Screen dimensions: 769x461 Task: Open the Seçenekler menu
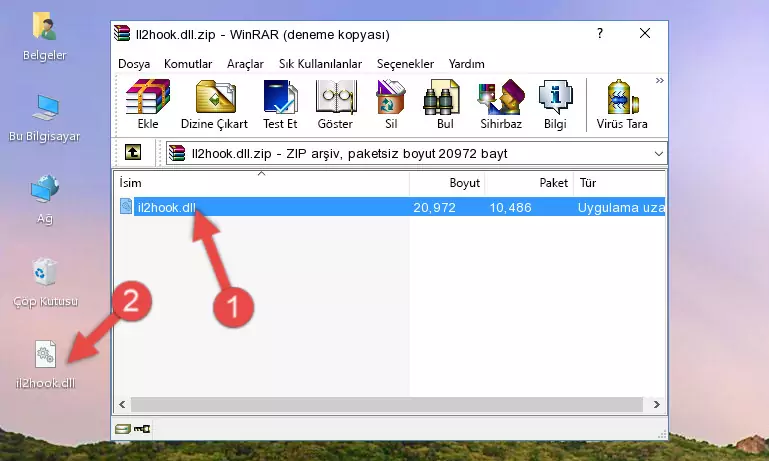(405, 64)
